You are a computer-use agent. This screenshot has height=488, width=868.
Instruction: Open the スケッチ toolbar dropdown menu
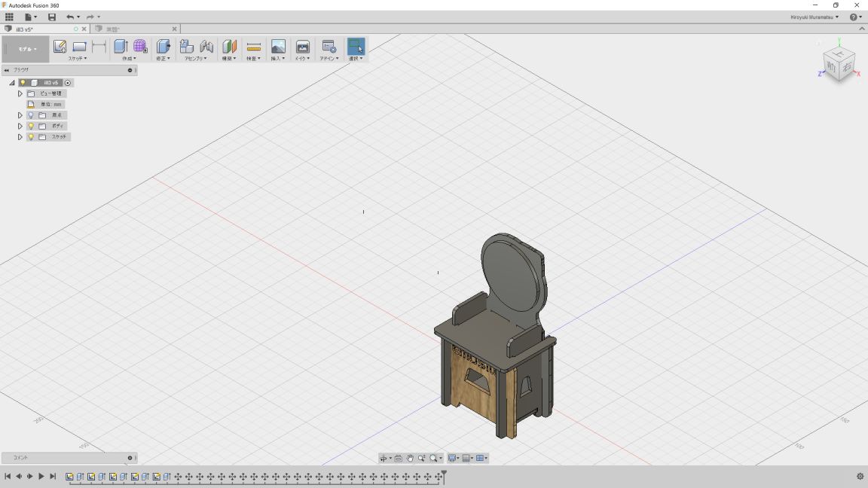(78, 58)
